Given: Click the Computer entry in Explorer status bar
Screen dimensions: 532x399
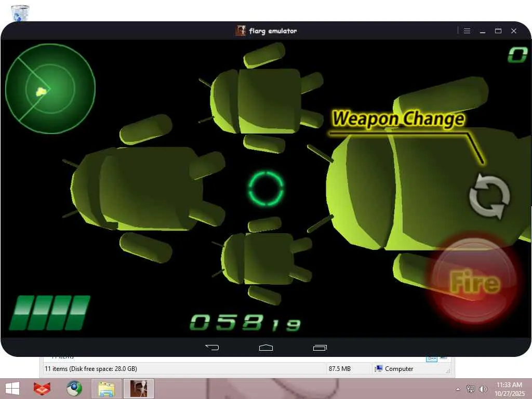Looking at the screenshot, I should tap(394, 369).
